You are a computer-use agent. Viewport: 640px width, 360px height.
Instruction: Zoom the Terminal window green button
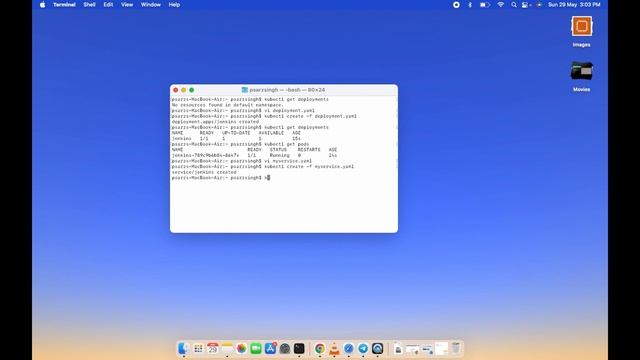191,90
